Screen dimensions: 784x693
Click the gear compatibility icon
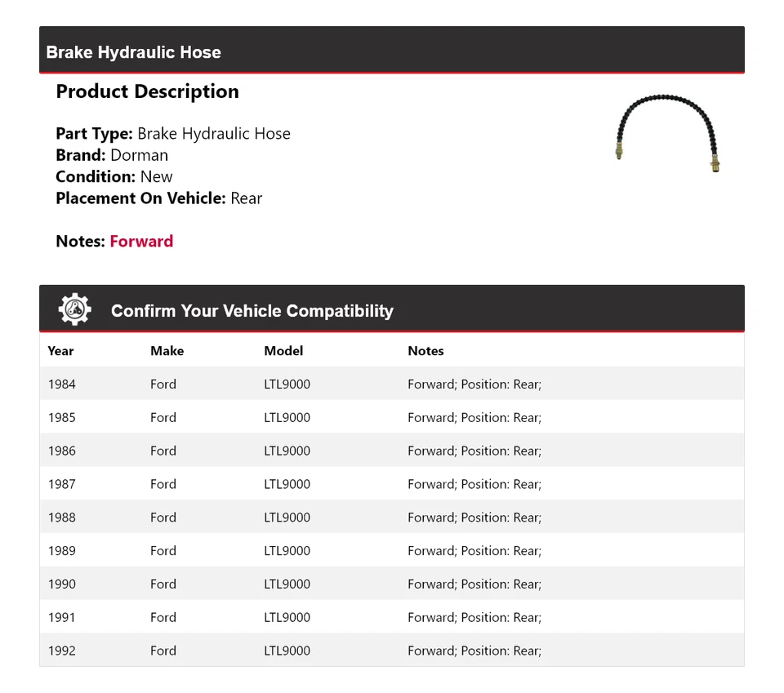click(74, 309)
